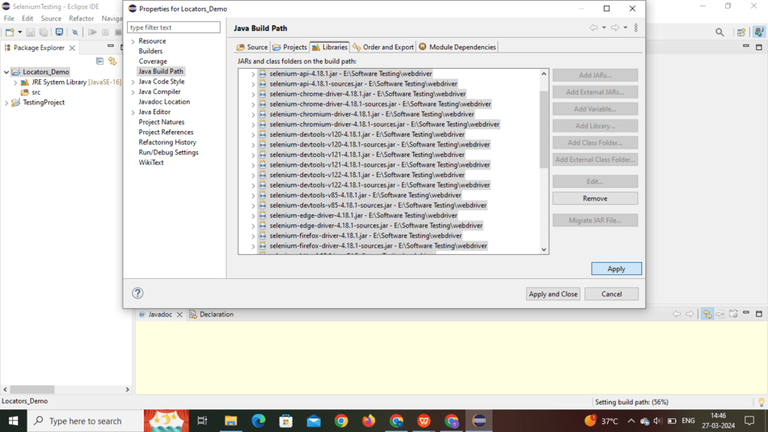Expand the Java Compiler settings node
This screenshot has width=768, height=432.
133,92
